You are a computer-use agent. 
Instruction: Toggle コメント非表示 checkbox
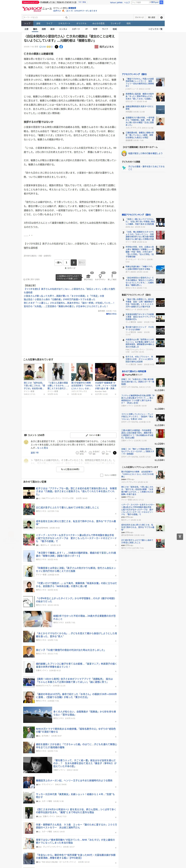(102, 475)
